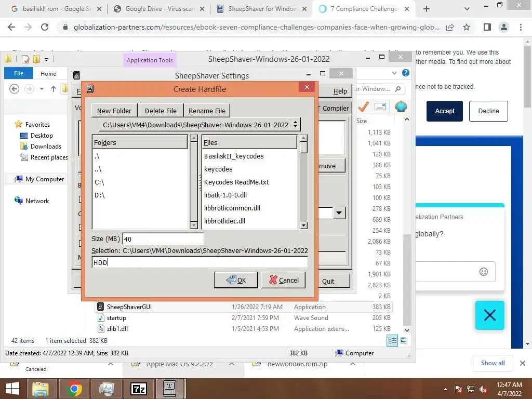
Task: Click the emoji icon in chat box
Action: click(484, 271)
